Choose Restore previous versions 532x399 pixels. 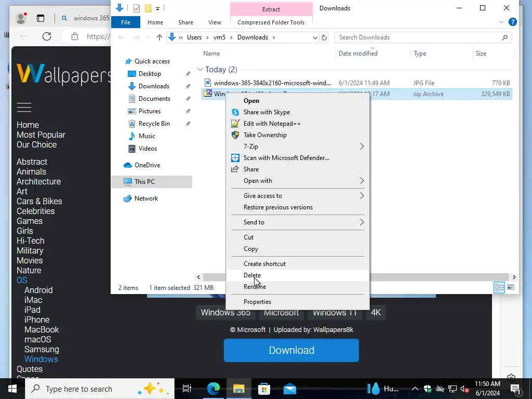pos(298,207)
